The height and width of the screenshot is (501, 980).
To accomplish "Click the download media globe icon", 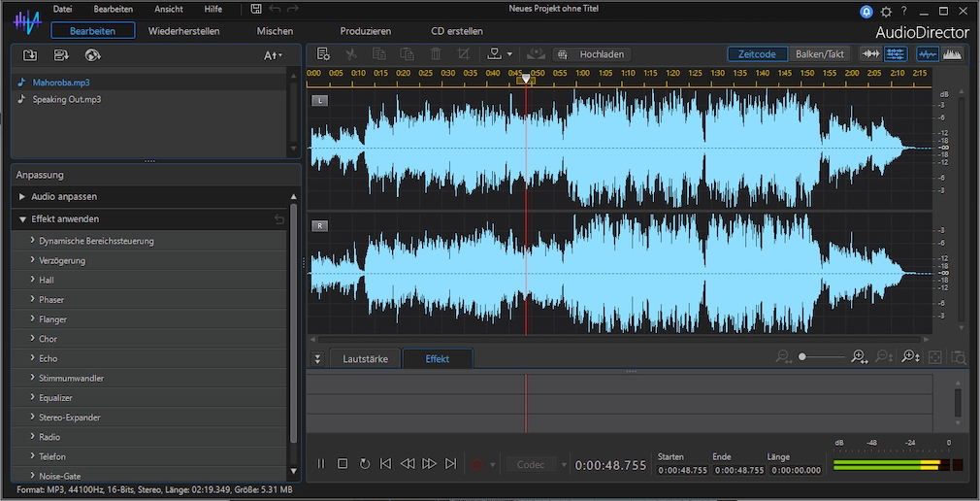I will tap(92, 55).
